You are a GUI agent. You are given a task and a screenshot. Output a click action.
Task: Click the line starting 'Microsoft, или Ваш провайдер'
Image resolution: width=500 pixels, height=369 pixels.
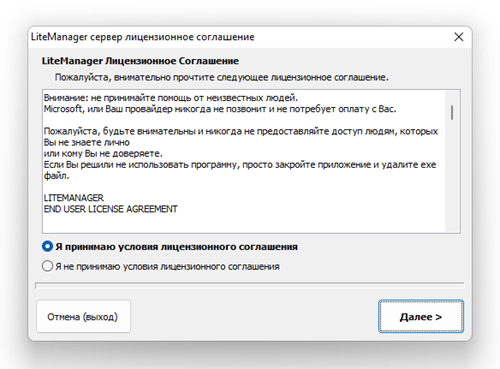[x=220, y=109]
